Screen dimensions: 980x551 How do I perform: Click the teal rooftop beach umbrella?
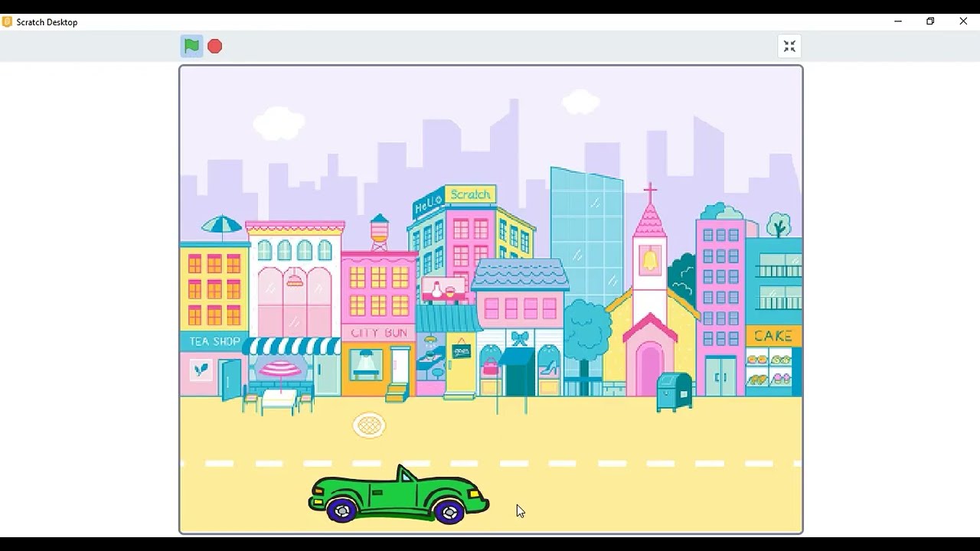221,224
